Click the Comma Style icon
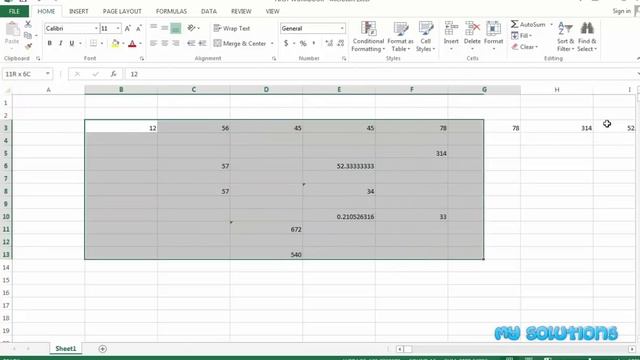Screen dimensions: 640x360 click(x=314, y=43)
